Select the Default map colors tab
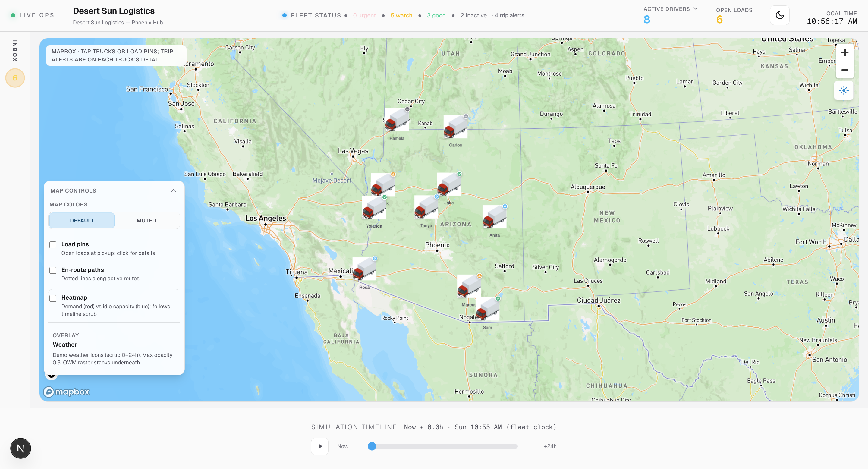This screenshot has height=469, width=868. [x=82, y=220]
